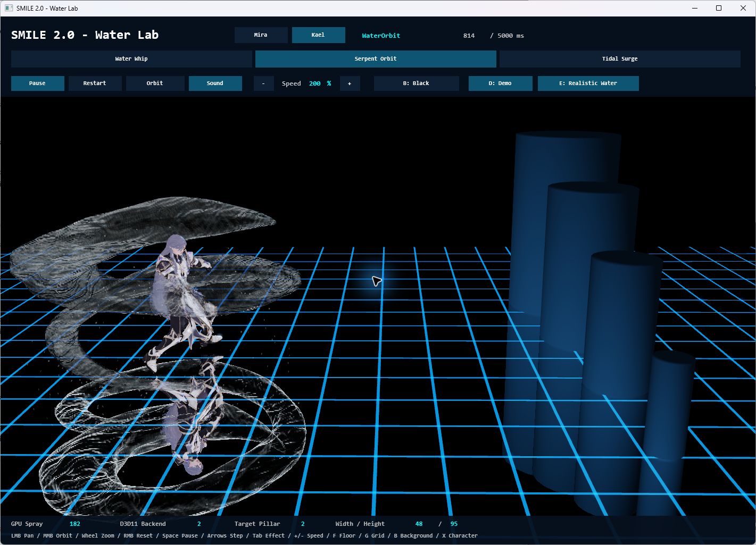The height and width of the screenshot is (545, 756).
Task: Click the Height value 95
Action: (x=454, y=524)
